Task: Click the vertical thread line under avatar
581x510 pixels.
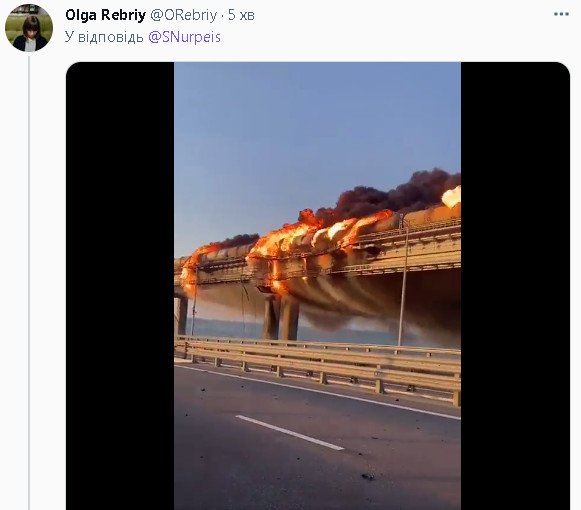Action: click(x=29, y=282)
